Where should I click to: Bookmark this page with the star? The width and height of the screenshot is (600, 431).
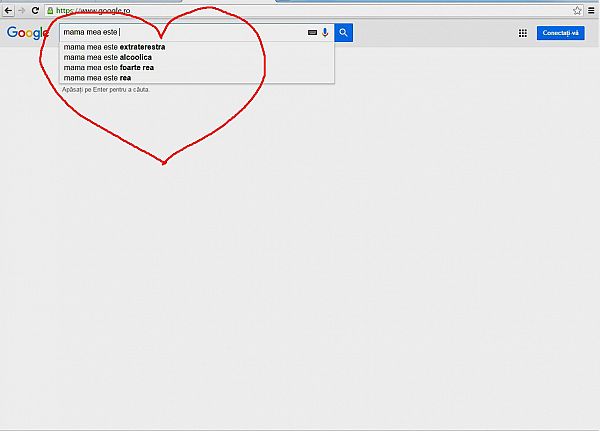click(577, 10)
